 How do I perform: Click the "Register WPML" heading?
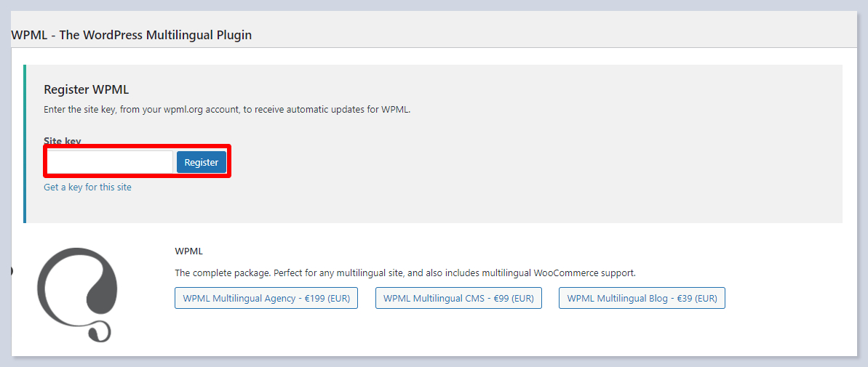[87, 90]
